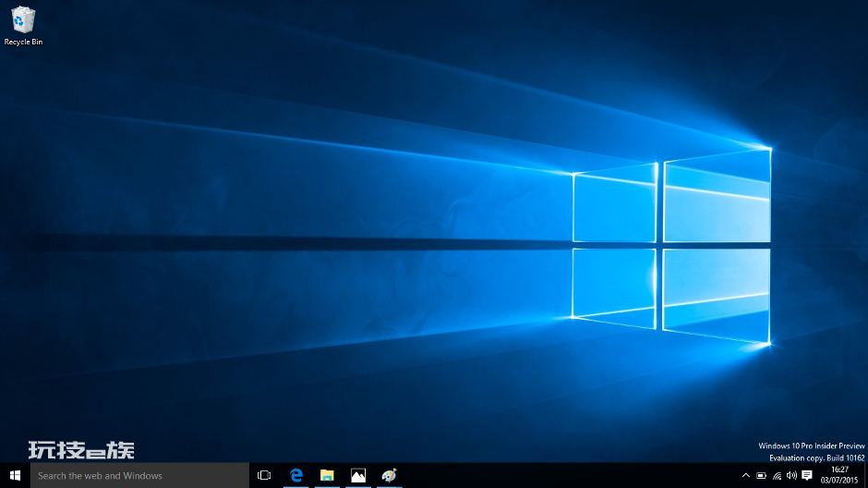Open the Paint app on the taskbar
868x488 pixels.
(x=389, y=475)
